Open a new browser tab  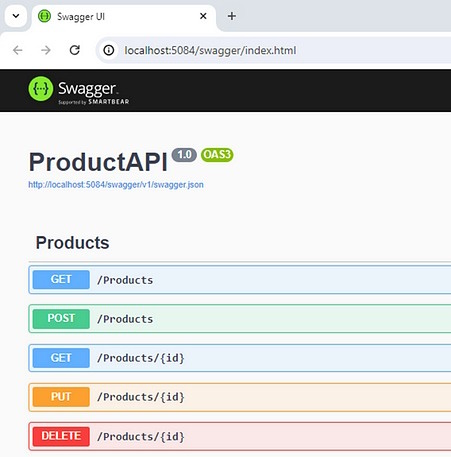pyautogui.click(x=232, y=16)
